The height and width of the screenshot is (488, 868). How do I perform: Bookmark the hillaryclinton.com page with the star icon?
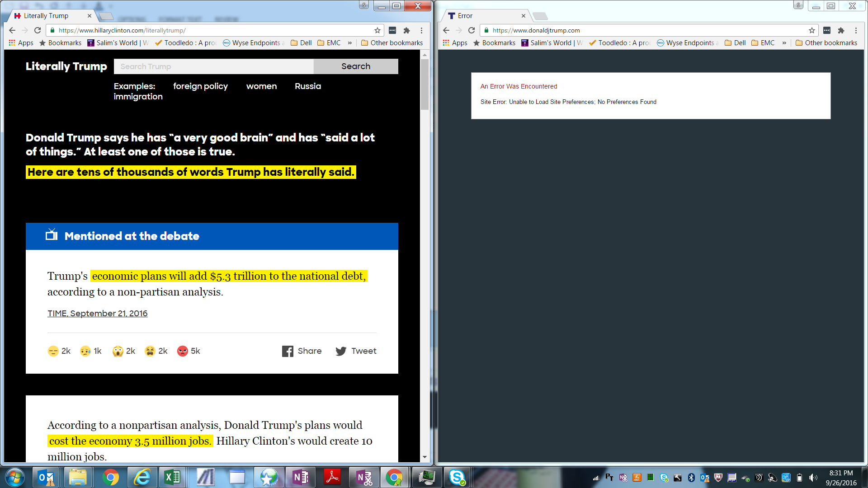(x=377, y=30)
